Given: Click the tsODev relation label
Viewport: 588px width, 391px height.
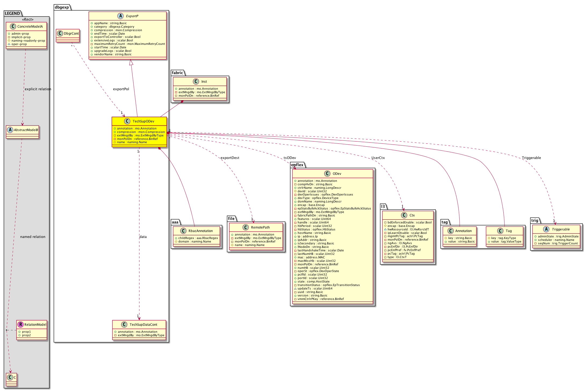Looking at the screenshot, I should tap(290, 158).
